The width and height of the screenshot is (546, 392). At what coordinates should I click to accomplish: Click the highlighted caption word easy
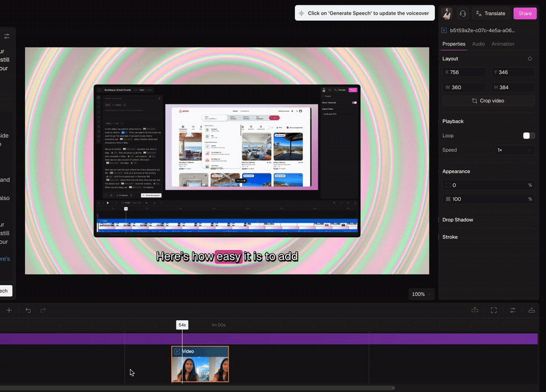click(x=229, y=257)
